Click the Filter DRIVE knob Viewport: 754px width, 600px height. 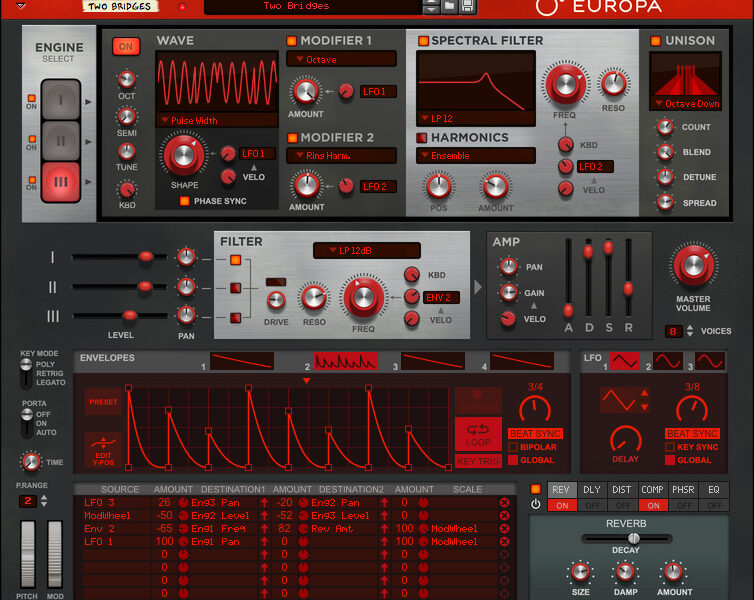pyautogui.click(x=276, y=300)
